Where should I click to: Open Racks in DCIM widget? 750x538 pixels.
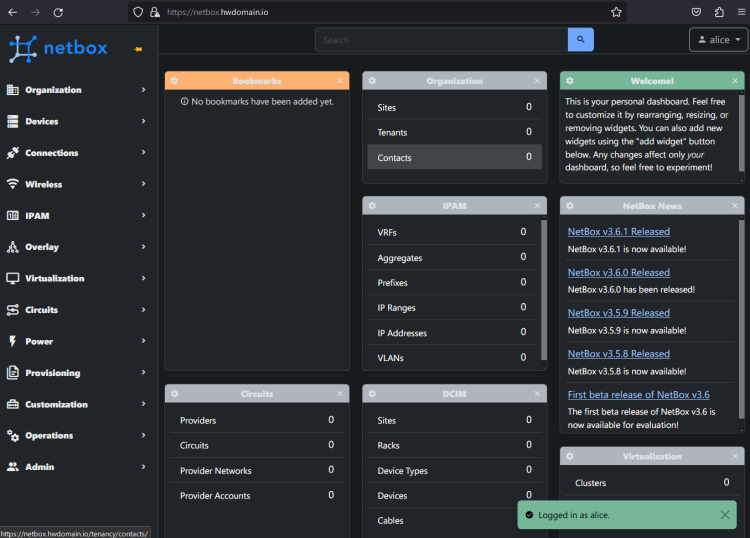(454, 445)
